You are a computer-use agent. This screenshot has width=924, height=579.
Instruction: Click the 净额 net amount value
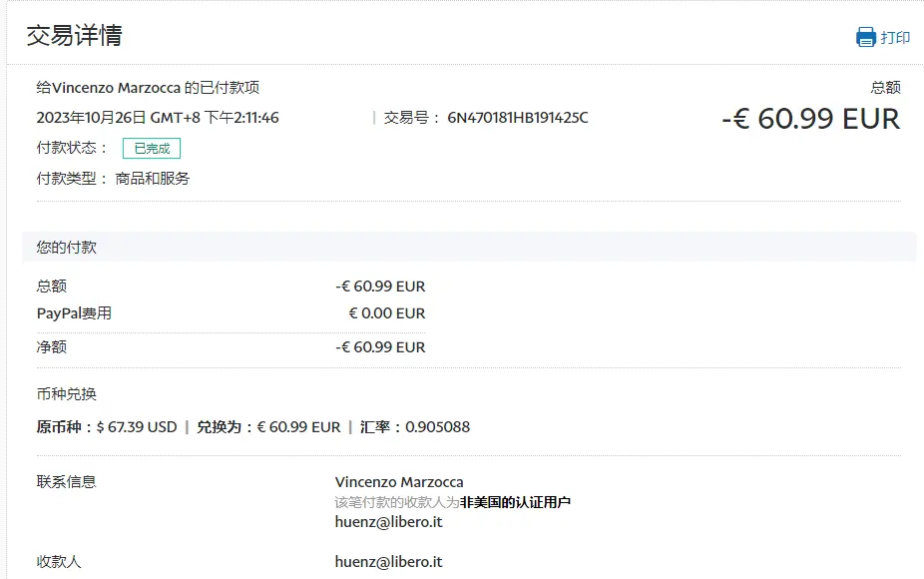click(x=380, y=347)
